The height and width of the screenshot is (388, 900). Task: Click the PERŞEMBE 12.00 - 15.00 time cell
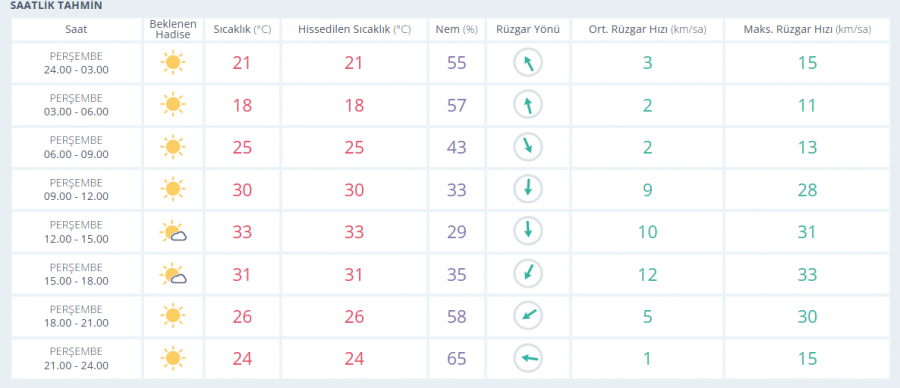coord(76,232)
